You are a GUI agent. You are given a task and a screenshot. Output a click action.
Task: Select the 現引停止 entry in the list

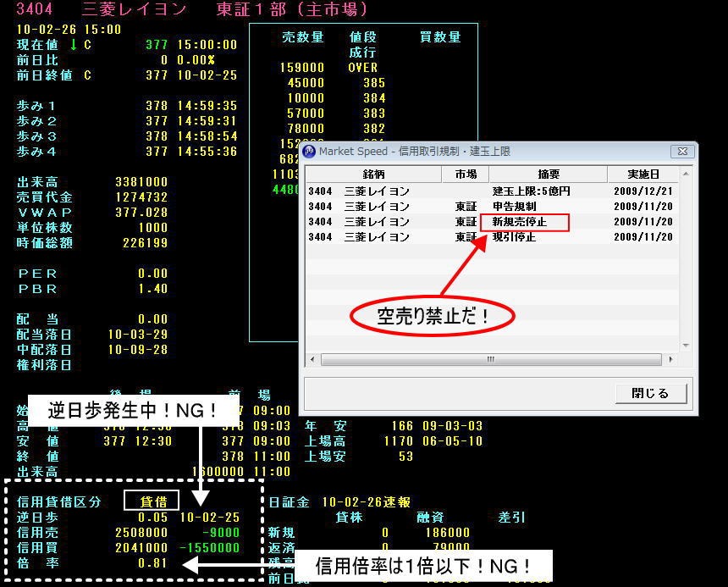click(515, 237)
